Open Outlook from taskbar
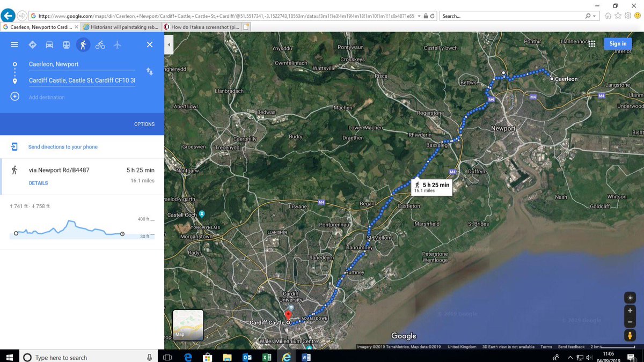 [247, 357]
